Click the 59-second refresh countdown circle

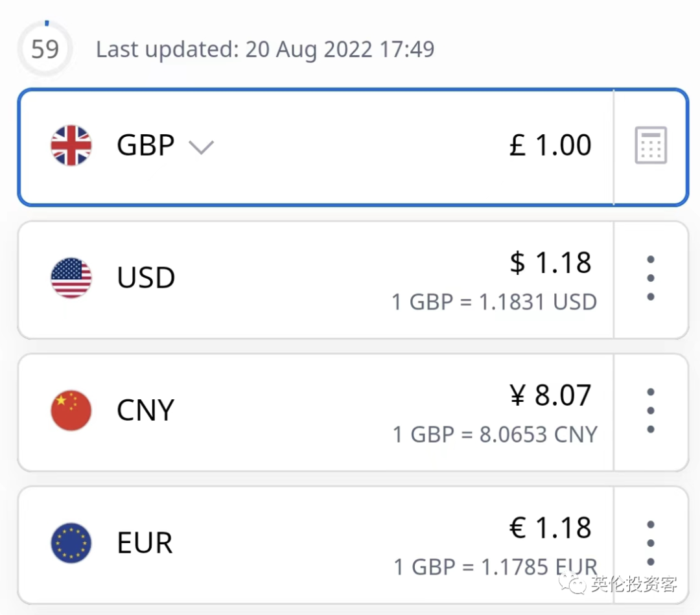point(45,49)
